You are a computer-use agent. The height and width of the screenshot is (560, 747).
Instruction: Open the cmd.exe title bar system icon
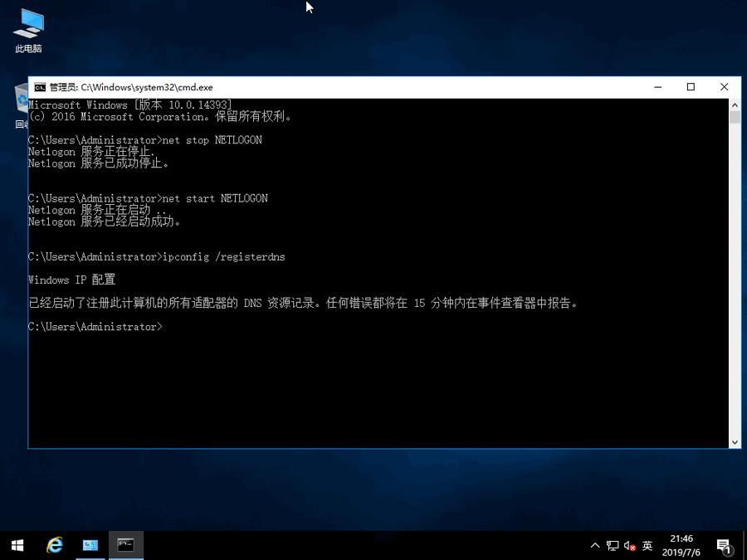point(39,87)
